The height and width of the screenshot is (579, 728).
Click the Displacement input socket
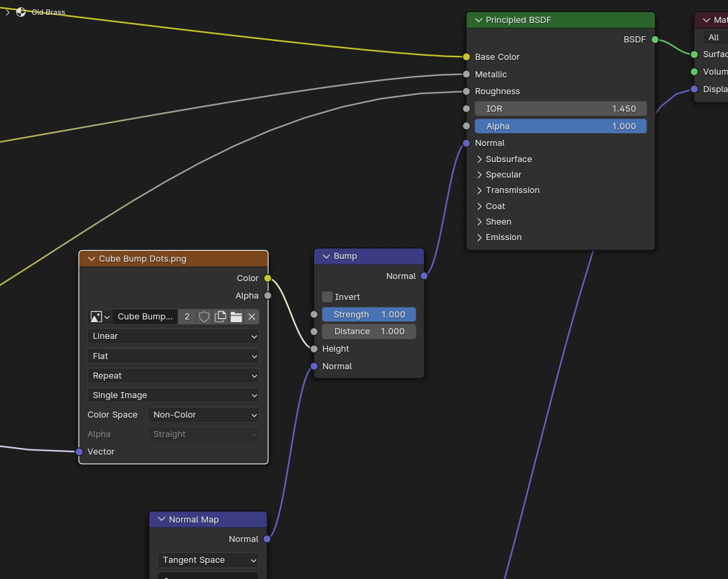click(x=694, y=89)
